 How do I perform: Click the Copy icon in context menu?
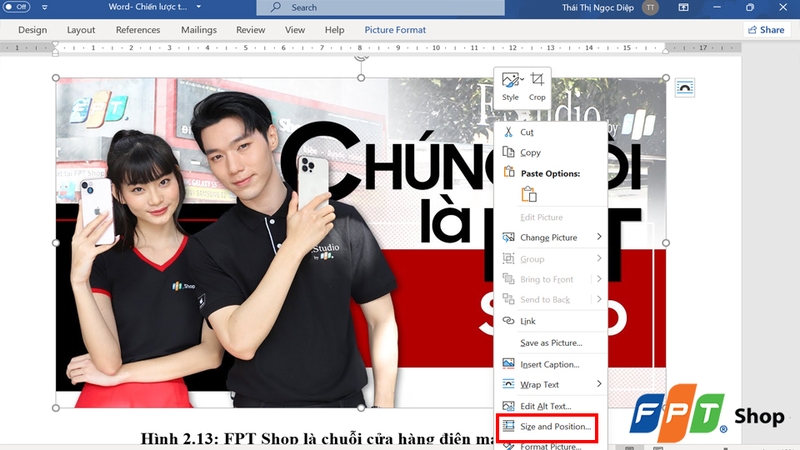[508, 152]
